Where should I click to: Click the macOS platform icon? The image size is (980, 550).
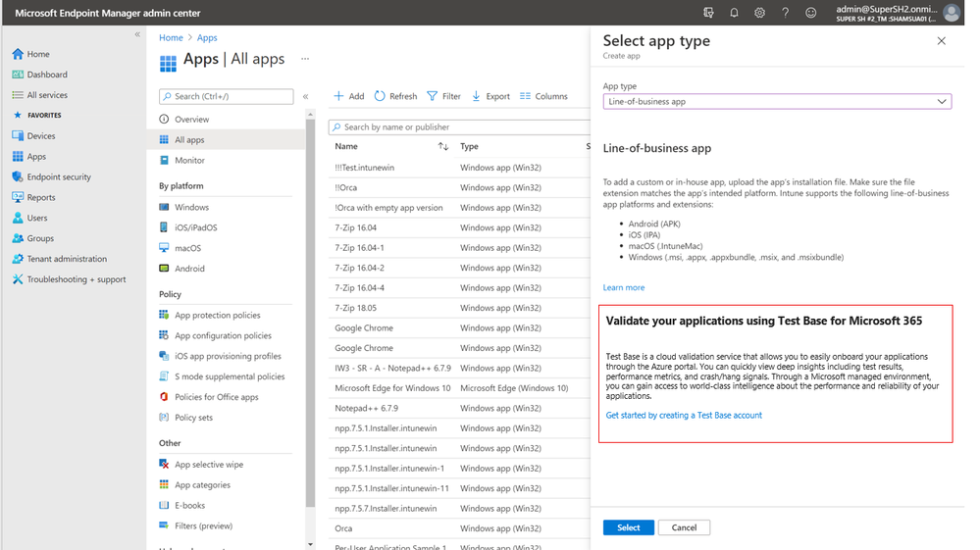(x=164, y=248)
